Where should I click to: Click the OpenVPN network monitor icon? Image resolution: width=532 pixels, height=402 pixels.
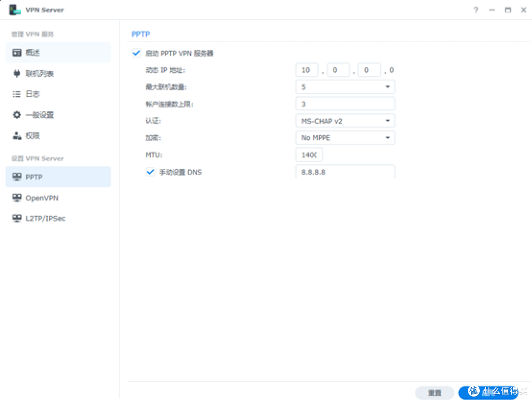pyautogui.click(x=17, y=198)
